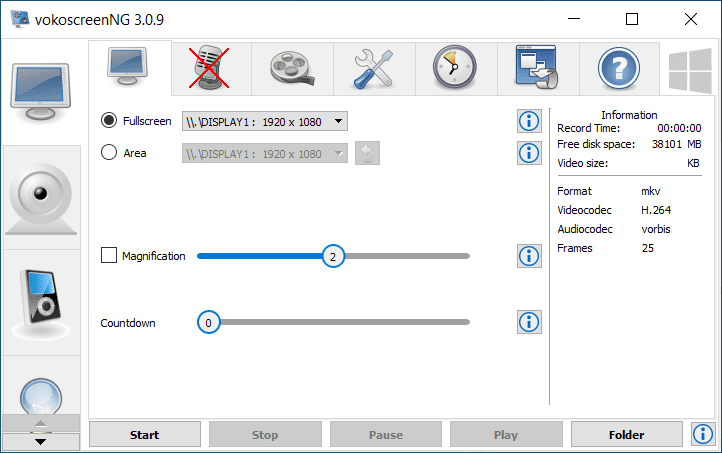722x453 pixels.
Task: Click the Videocodec value H.264
Action: point(656,210)
